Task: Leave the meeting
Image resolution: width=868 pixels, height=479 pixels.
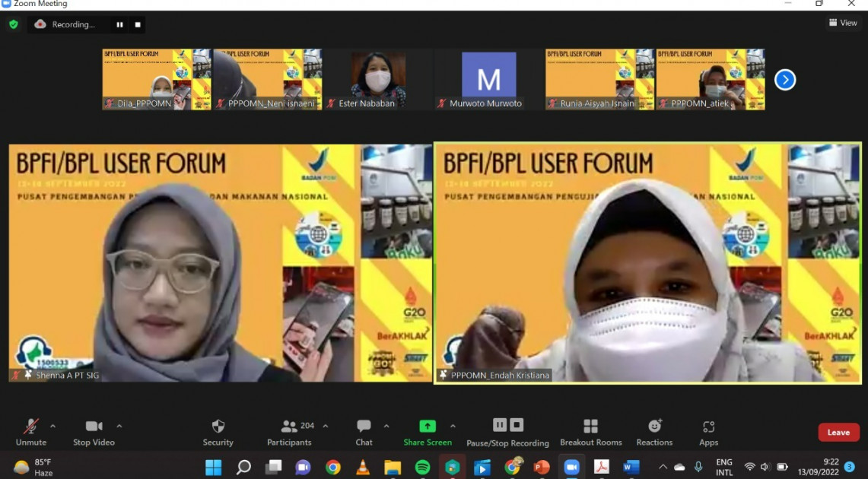Action: (x=838, y=432)
